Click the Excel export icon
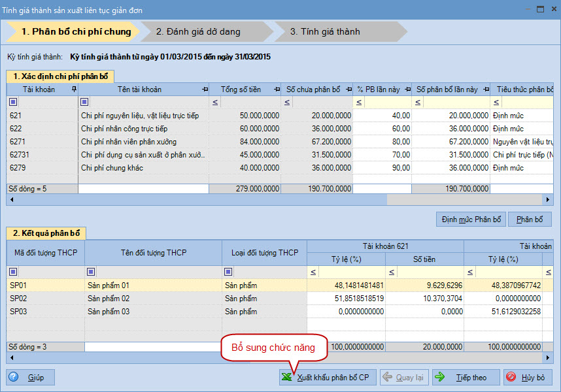The width and height of the screenshot is (561, 392). pos(286,377)
